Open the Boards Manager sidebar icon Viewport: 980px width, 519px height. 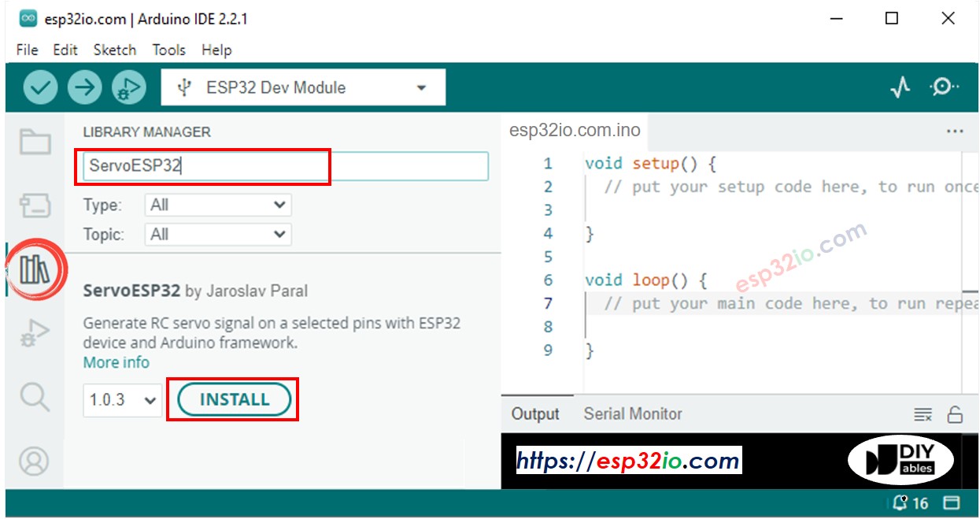point(35,206)
